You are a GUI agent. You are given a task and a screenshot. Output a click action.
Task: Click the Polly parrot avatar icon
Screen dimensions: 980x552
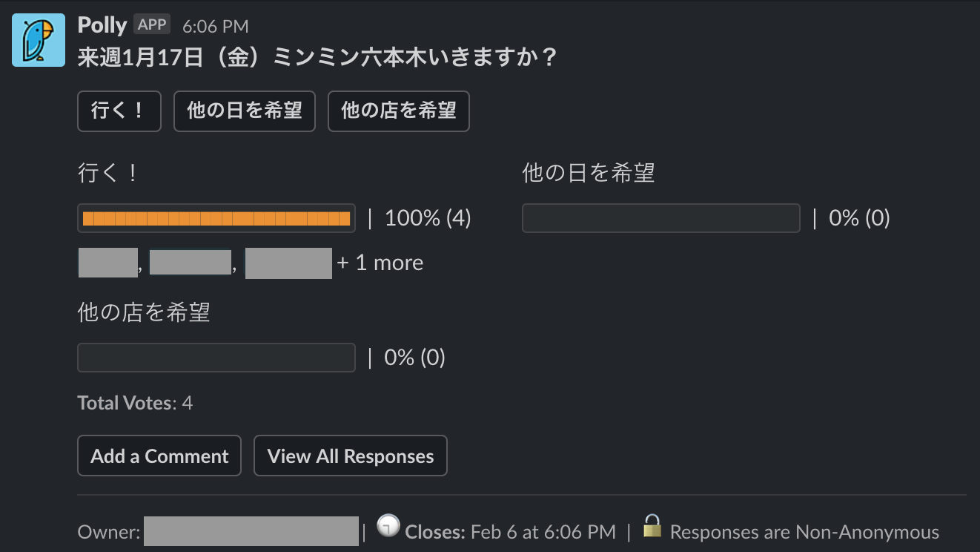39,40
